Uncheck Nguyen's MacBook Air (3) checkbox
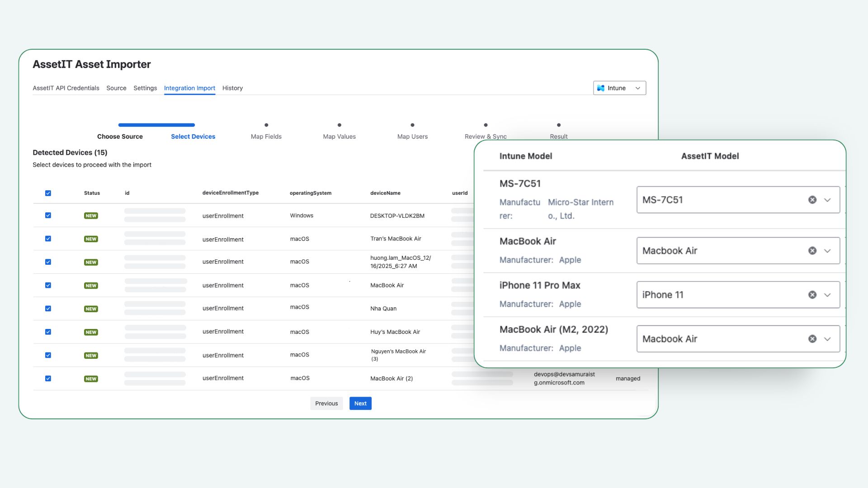 [48, 355]
